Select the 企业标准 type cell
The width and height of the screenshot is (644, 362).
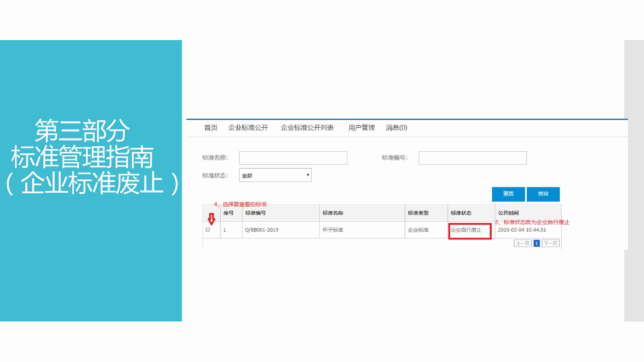(426, 230)
